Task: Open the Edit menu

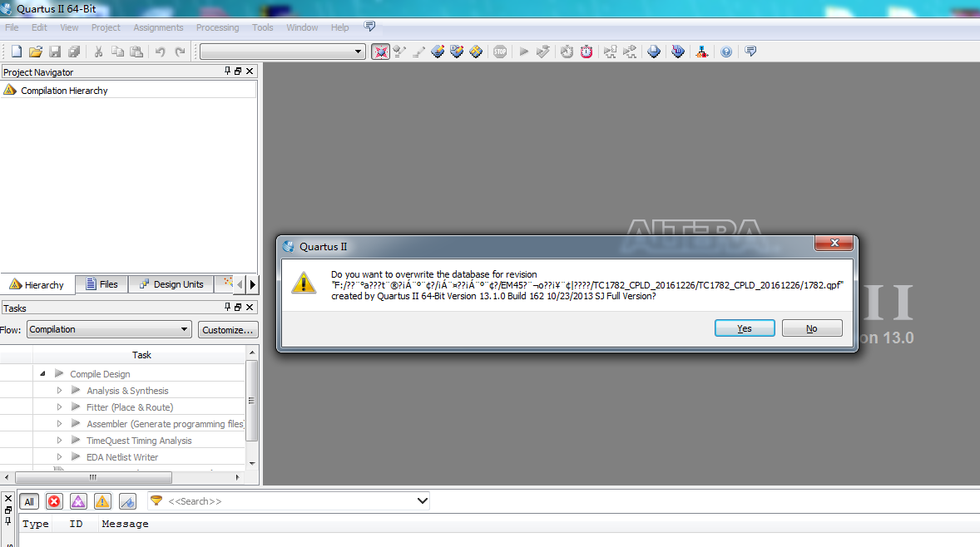Action: coord(39,27)
